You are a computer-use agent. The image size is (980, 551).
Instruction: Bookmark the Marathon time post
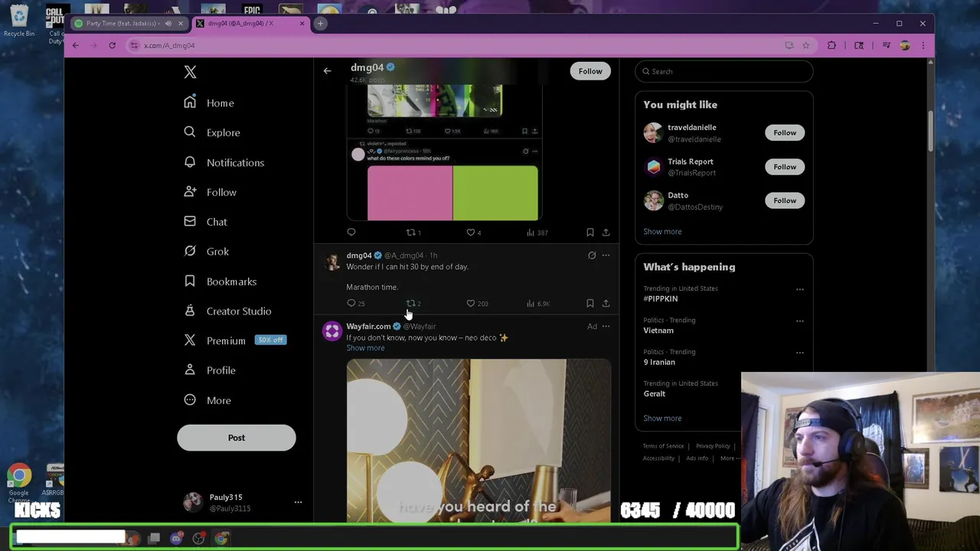point(590,304)
